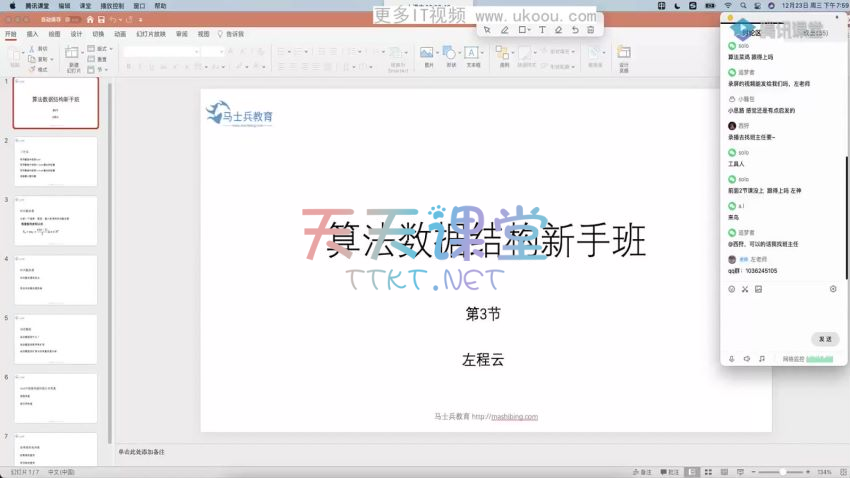Toggle the 备注 notes pane in status bar
The width and height of the screenshot is (850, 478).
point(641,472)
